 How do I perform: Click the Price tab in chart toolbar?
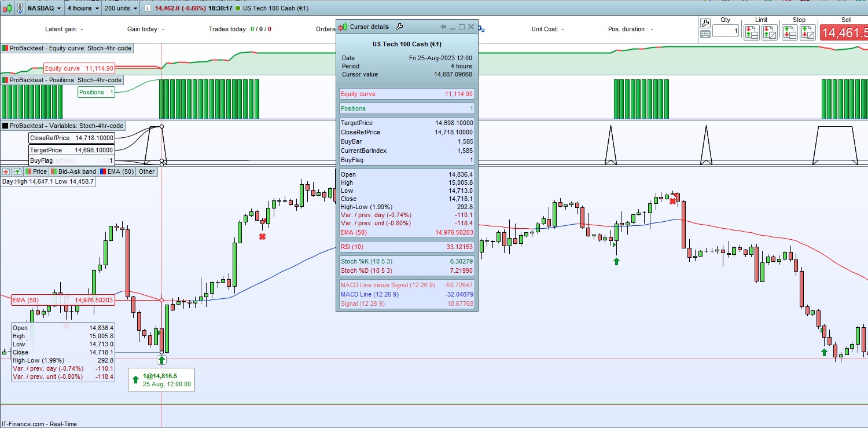36,171
